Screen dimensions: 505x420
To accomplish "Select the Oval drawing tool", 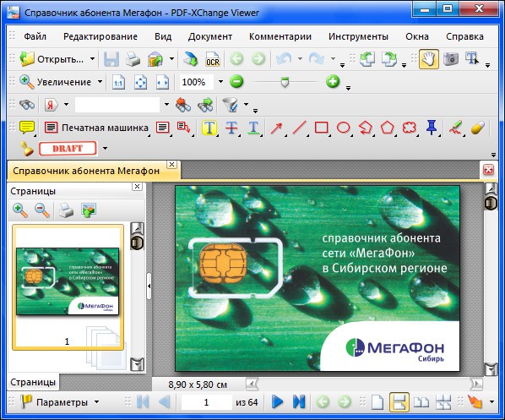I will (x=344, y=128).
